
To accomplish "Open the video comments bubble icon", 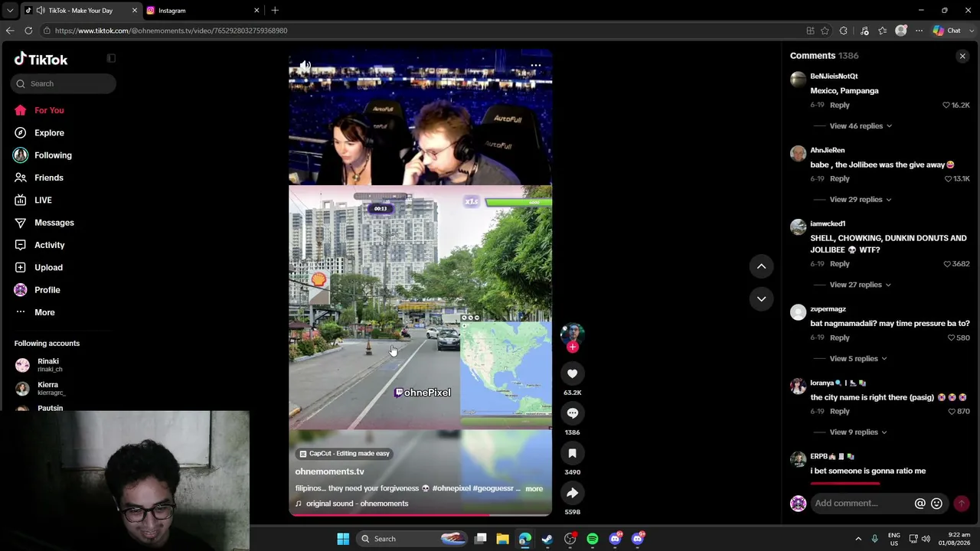I will click(572, 413).
